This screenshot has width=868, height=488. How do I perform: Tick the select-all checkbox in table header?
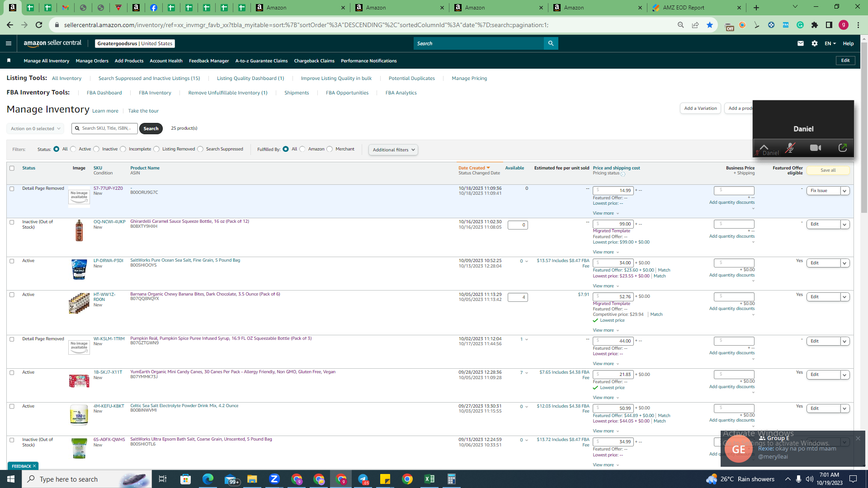tap(12, 168)
